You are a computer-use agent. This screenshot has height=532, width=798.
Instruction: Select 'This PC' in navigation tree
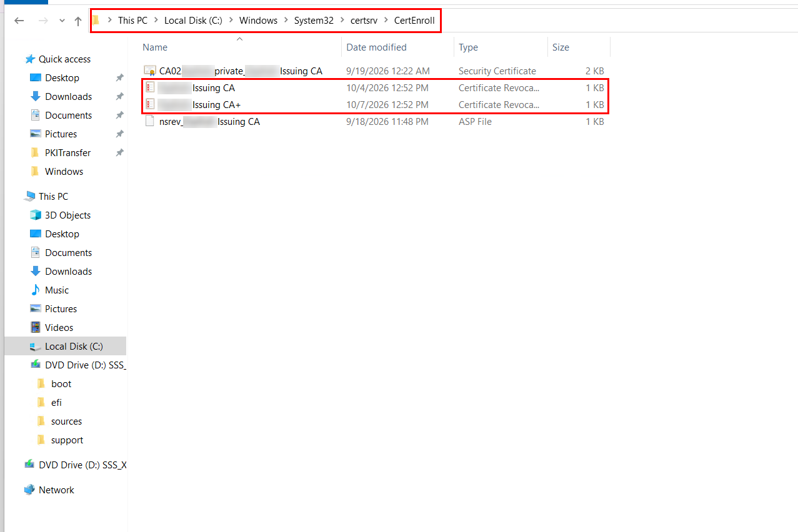tap(53, 197)
